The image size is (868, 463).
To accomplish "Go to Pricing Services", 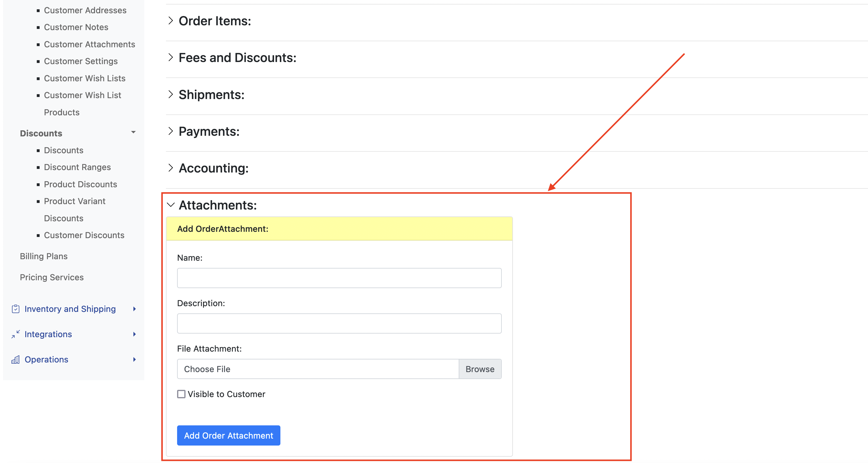I will click(x=52, y=277).
